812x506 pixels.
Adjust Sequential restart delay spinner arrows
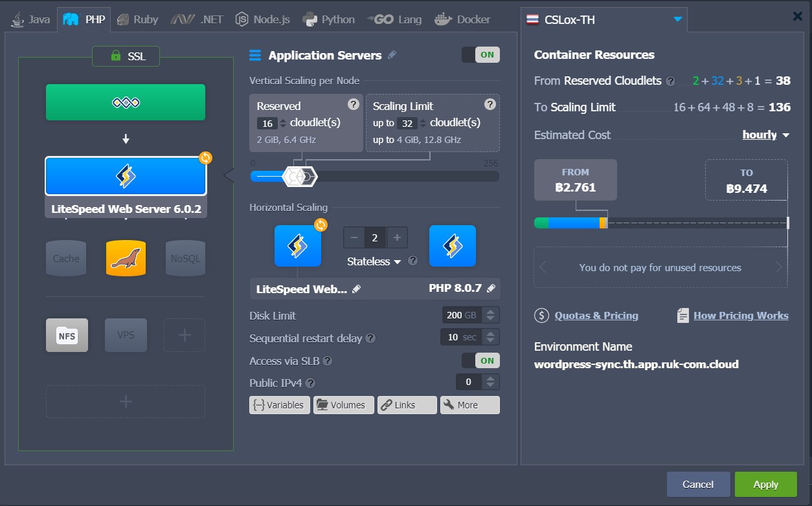pyautogui.click(x=491, y=337)
